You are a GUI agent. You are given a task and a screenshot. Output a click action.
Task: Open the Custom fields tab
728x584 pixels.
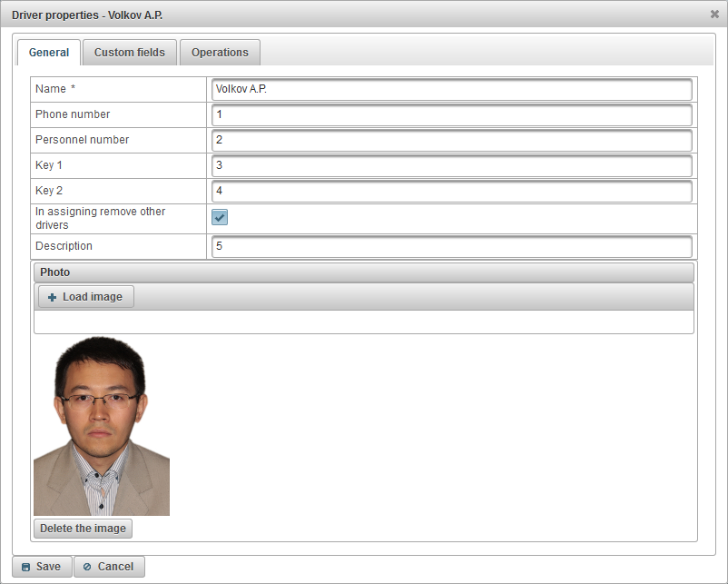point(130,53)
